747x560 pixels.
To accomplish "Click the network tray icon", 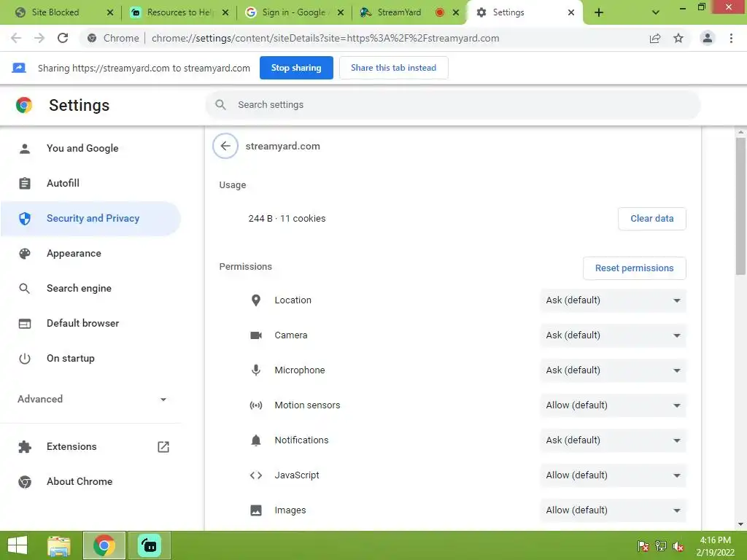I will (661, 546).
